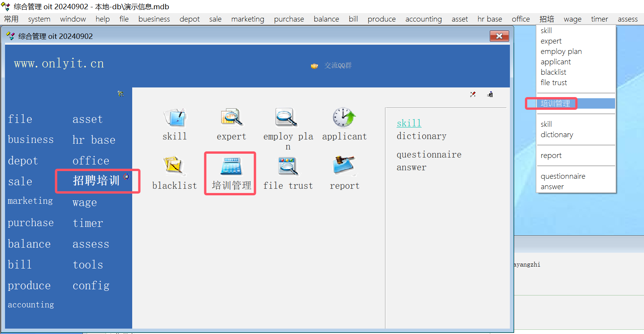Open the file trust icon
Screen dimensions: 644x334
pyautogui.click(x=288, y=166)
